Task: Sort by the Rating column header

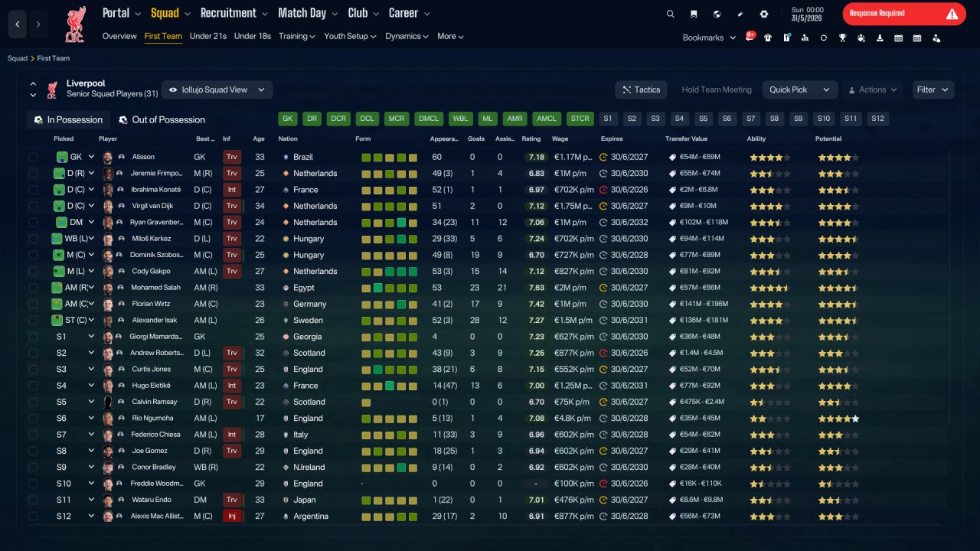Action: click(x=531, y=139)
